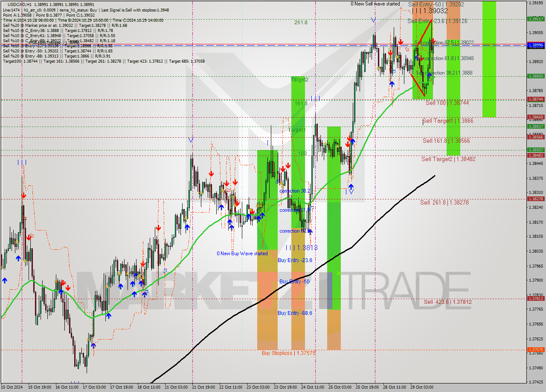The width and height of the screenshot is (546, 392).
Task: Click the 'Sell correction 87.5 | 1.39022' label
Action: point(444,43)
